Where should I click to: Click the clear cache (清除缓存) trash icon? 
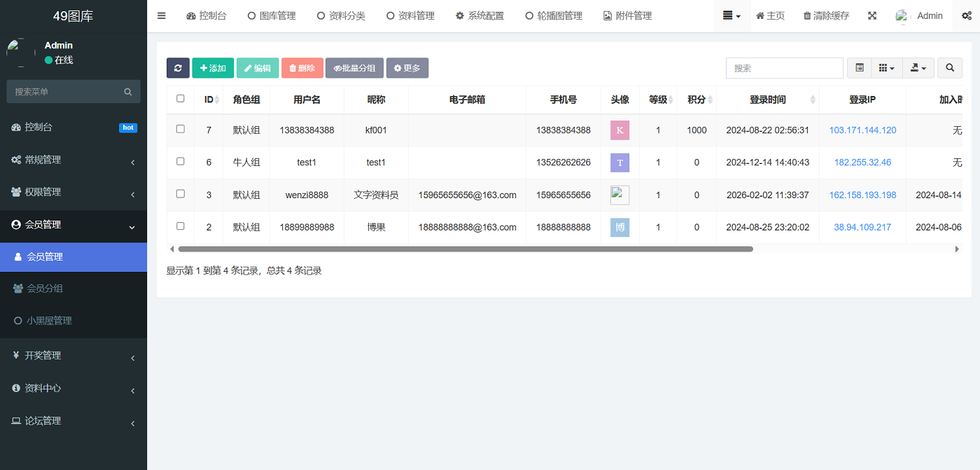point(825,15)
